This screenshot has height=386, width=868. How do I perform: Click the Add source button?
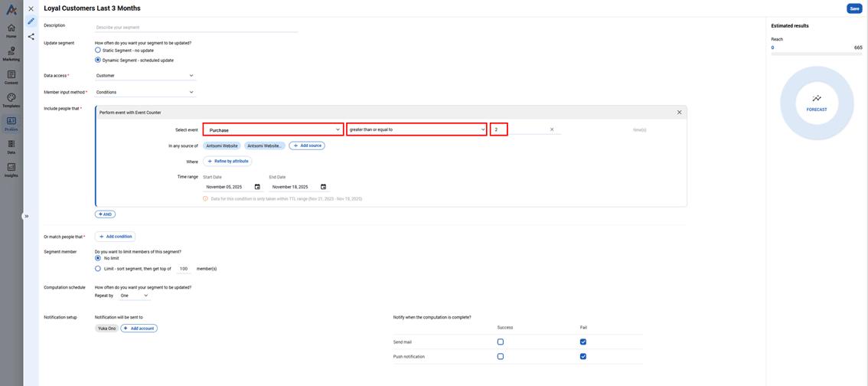pyautogui.click(x=307, y=146)
